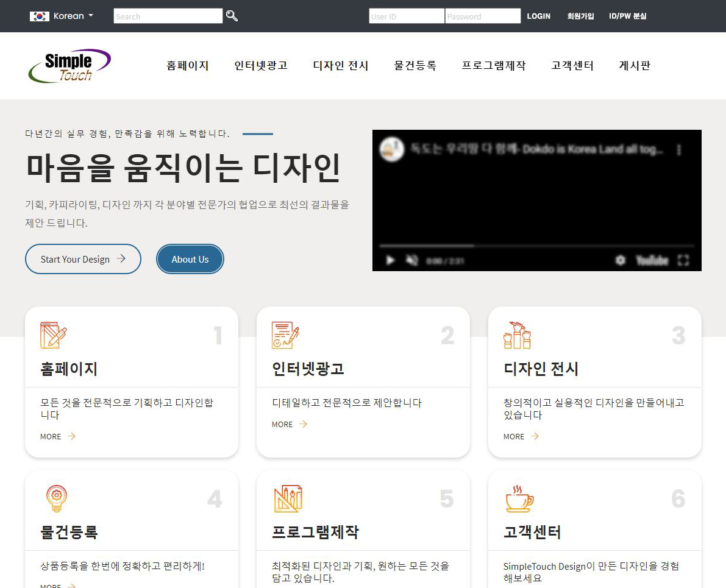
Task: Click the User ID input field
Action: click(x=406, y=16)
